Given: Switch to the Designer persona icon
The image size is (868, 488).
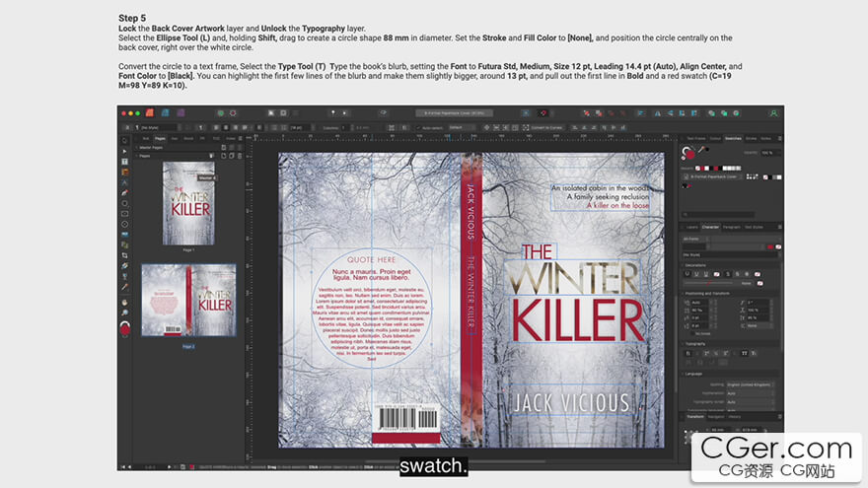Looking at the screenshot, I should click(x=165, y=112).
